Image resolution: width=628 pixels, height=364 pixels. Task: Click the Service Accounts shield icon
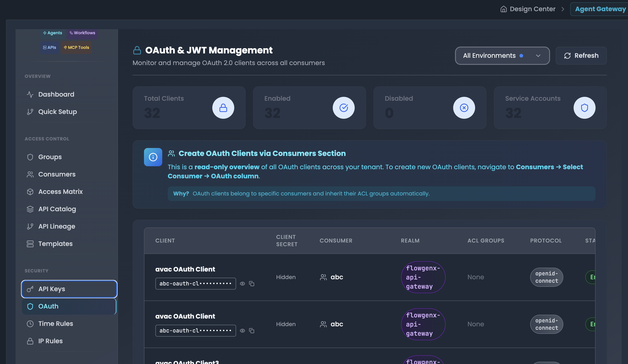pos(584,108)
